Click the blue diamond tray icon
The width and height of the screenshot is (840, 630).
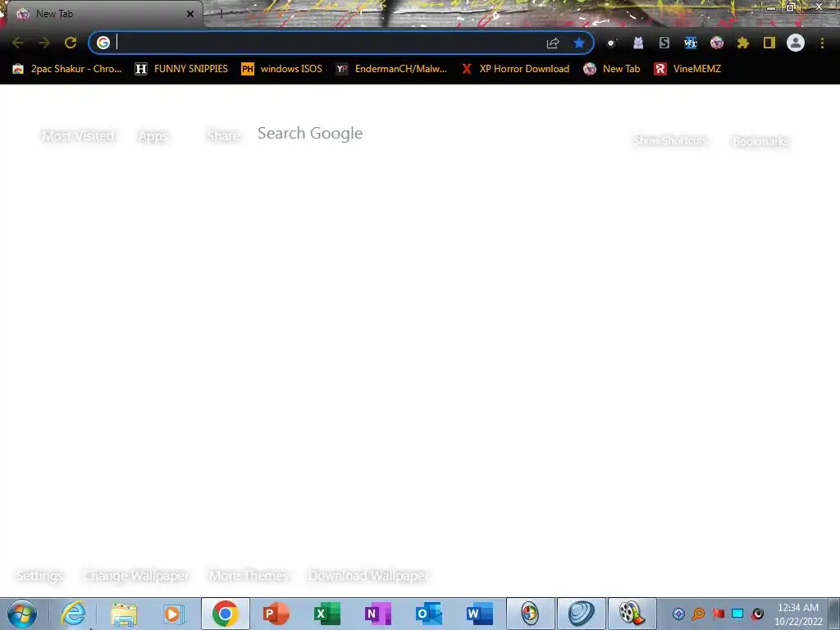click(678, 614)
